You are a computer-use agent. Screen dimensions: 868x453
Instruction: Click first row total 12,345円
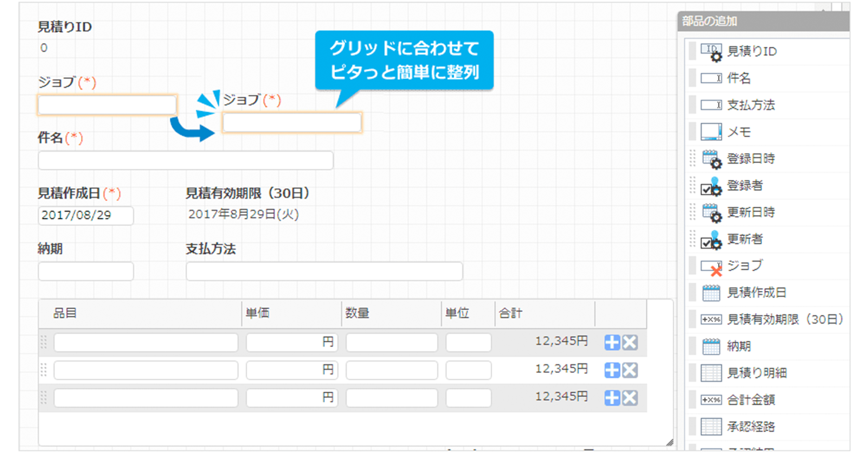[562, 341]
